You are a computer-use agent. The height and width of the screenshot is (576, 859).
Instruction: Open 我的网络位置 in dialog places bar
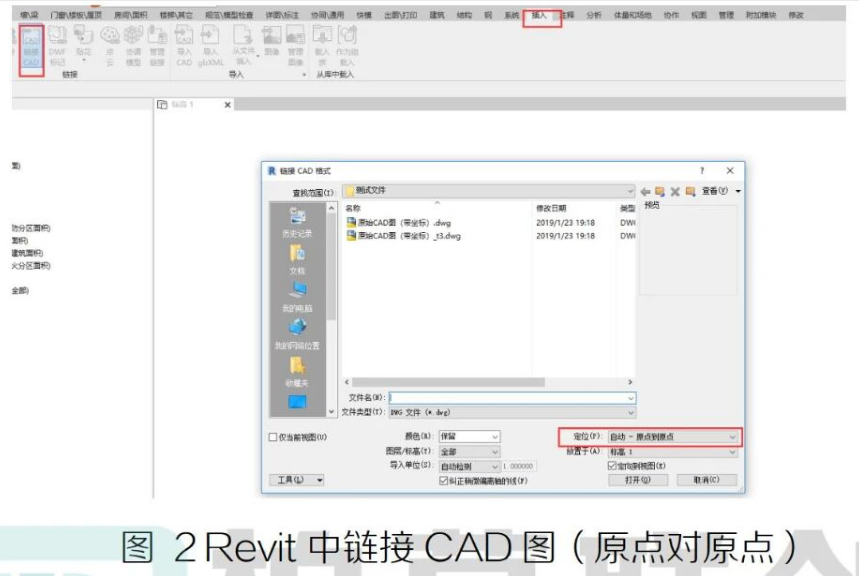click(x=297, y=334)
